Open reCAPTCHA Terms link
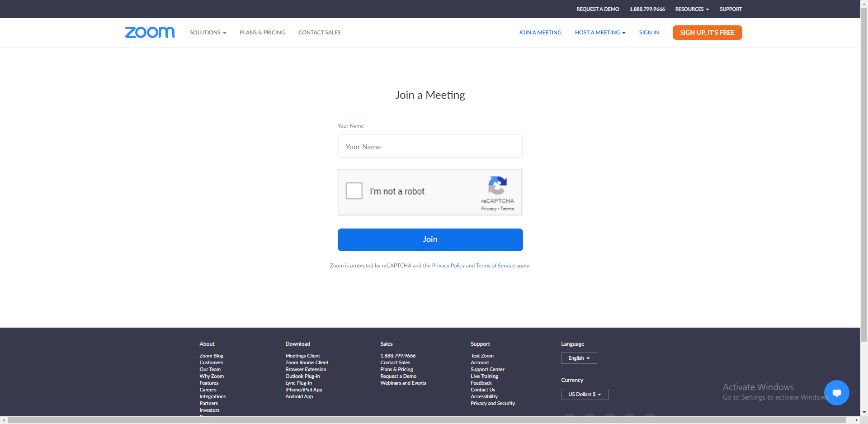The height and width of the screenshot is (424, 868). pos(507,209)
